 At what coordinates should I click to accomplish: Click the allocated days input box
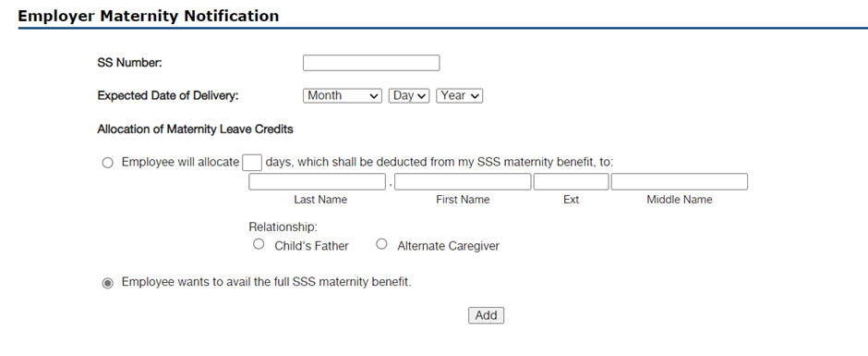pos(252,163)
